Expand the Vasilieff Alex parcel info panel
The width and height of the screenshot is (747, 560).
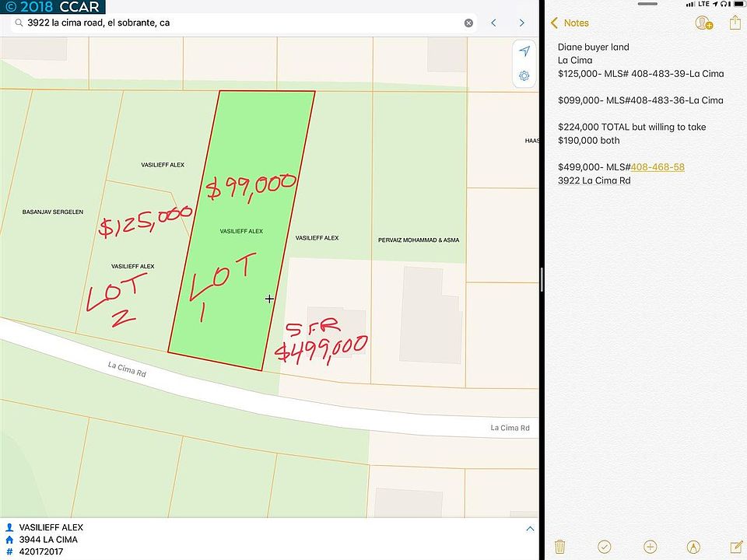(x=530, y=529)
